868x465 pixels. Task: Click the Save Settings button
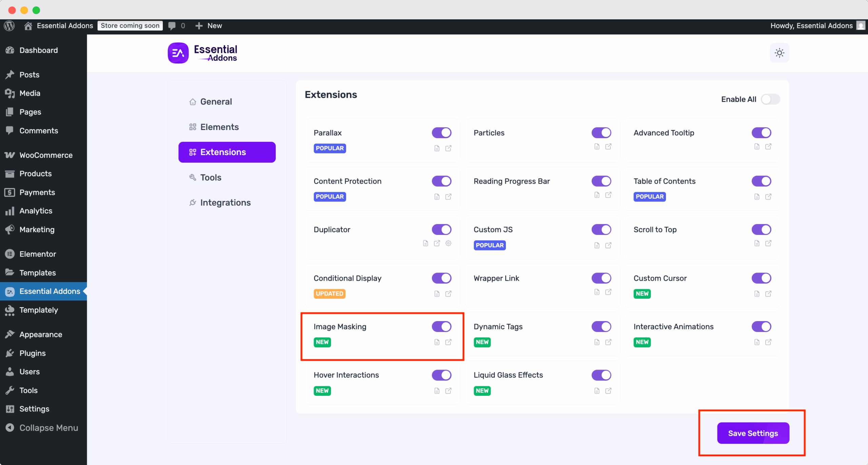(x=753, y=433)
